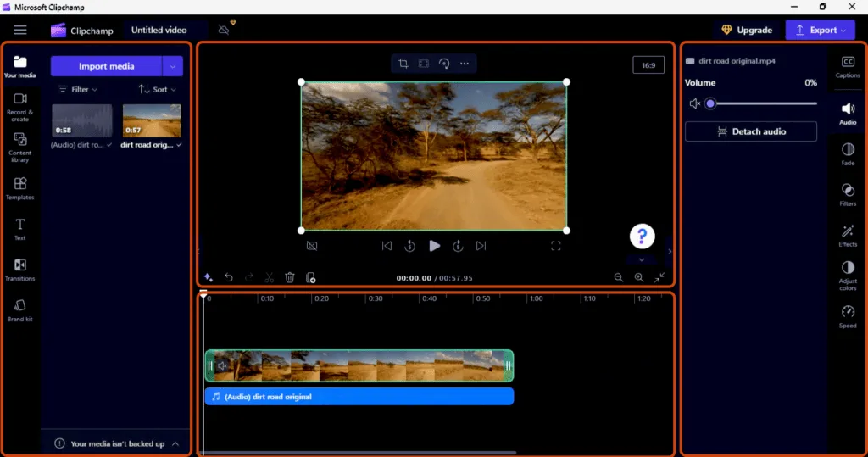Click Import media button

click(106, 66)
